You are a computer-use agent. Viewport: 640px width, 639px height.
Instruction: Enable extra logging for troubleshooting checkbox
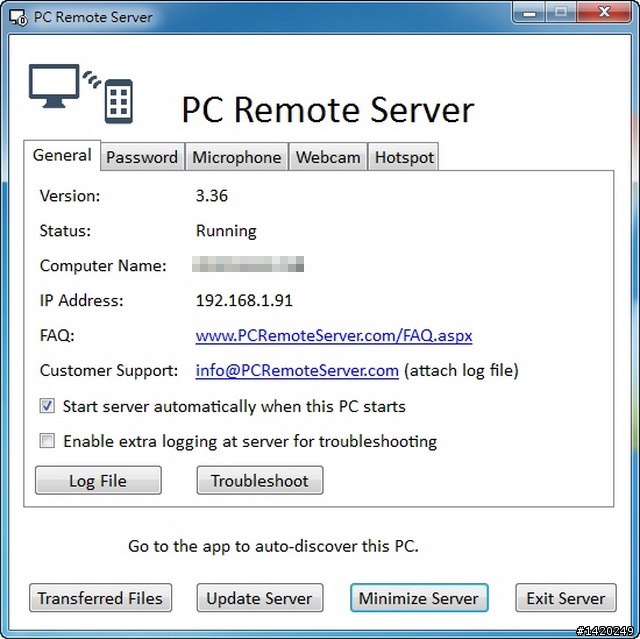47,441
